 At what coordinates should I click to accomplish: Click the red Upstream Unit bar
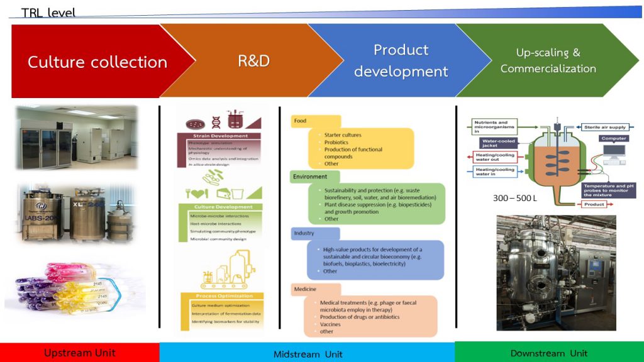tap(80, 353)
